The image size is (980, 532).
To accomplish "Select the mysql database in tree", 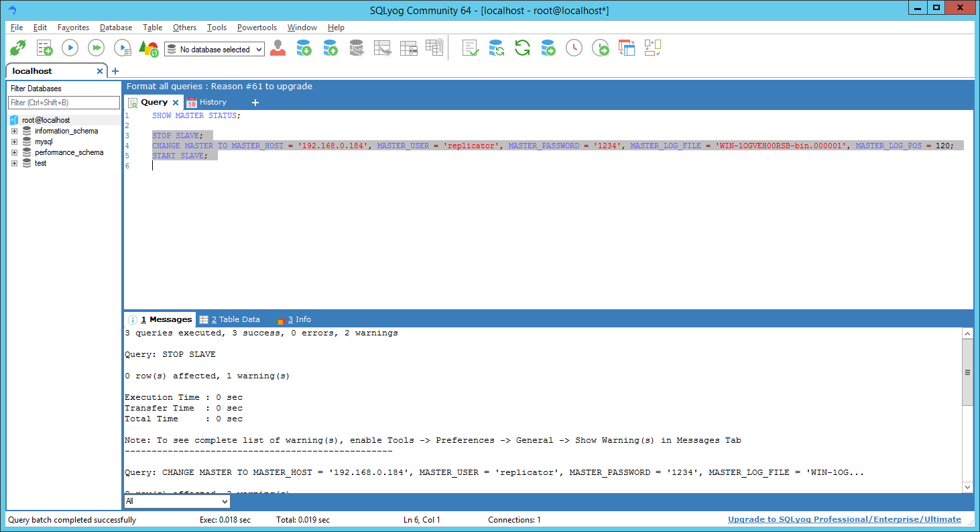I will (44, 142).
